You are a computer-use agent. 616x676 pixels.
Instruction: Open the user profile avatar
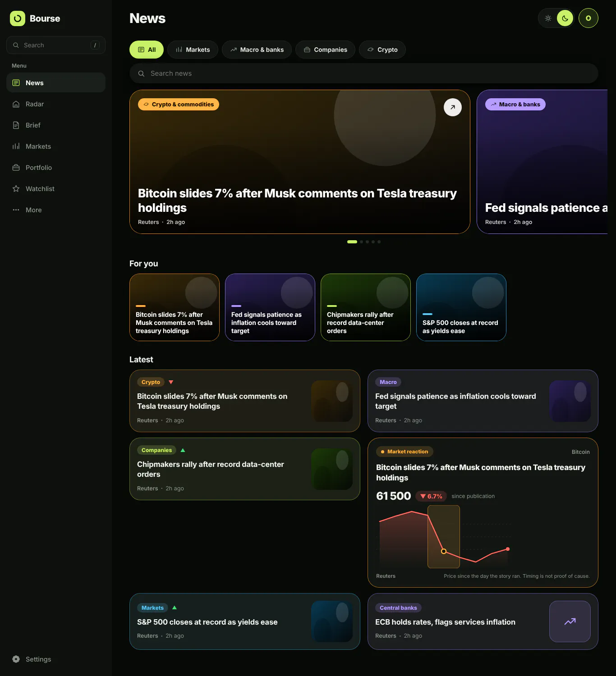click(x=588, y=18)
